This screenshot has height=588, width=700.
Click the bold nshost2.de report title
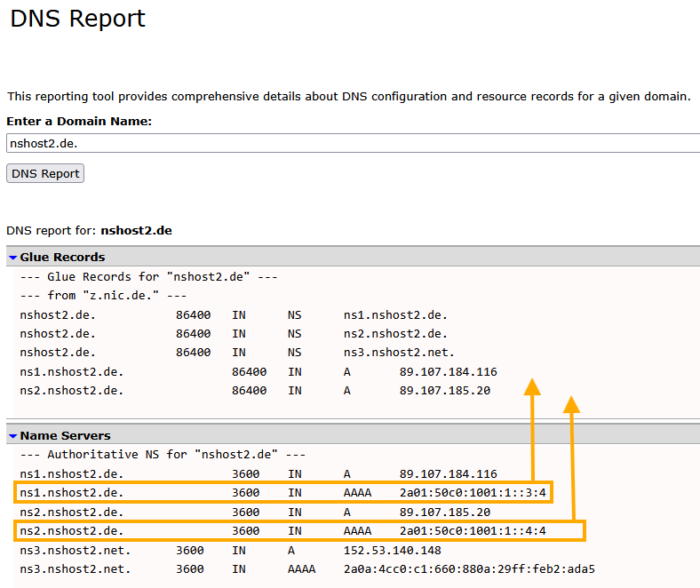(136, 230)
